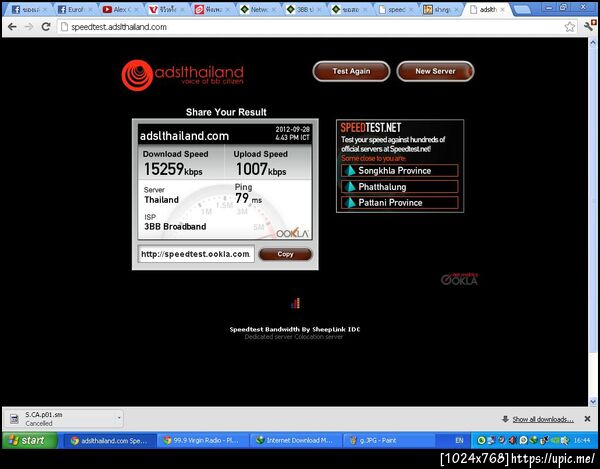
Task: Switch to the 3BB tab
Action: 304,10
